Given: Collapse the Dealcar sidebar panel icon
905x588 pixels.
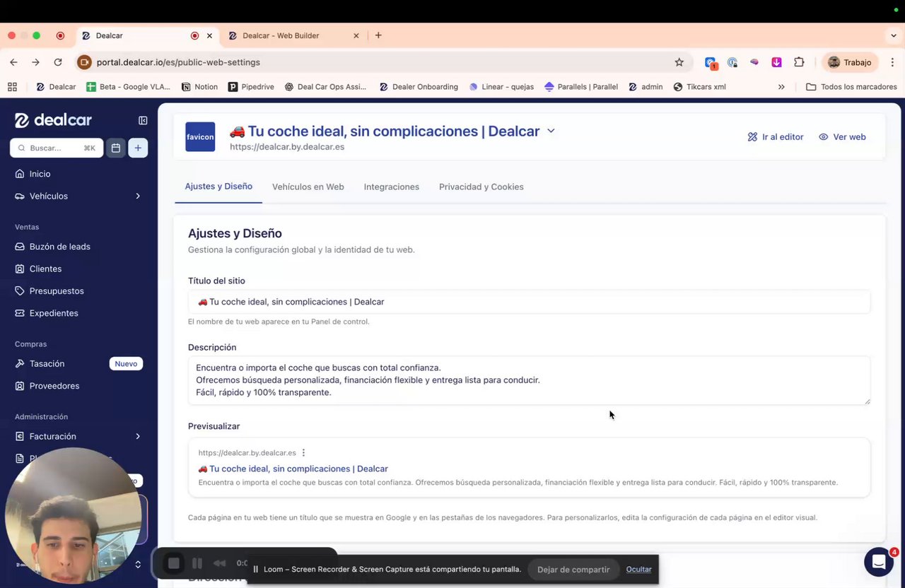Looking at the screenshot, I should pyautogui.click(x=143, y=121).
